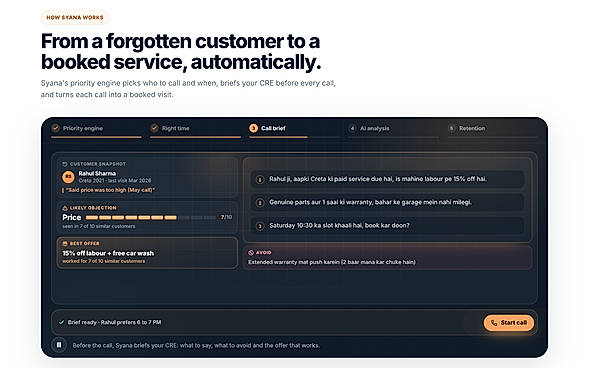Pause the walkthrough with the pause button
The image size is (589, 368).
(59, 345)
